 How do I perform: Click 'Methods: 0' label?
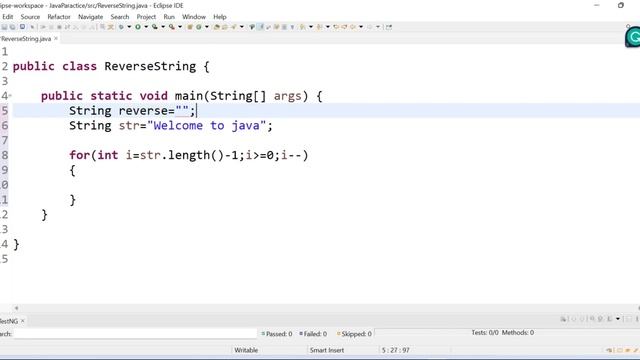pyautogui.click(x=518, y=332)
